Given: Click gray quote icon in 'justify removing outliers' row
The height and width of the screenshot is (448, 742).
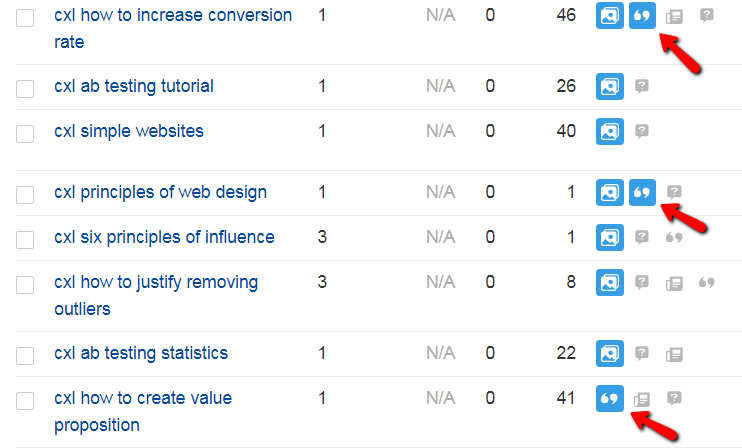Looking at the screenshot, I should pos(707,282).
